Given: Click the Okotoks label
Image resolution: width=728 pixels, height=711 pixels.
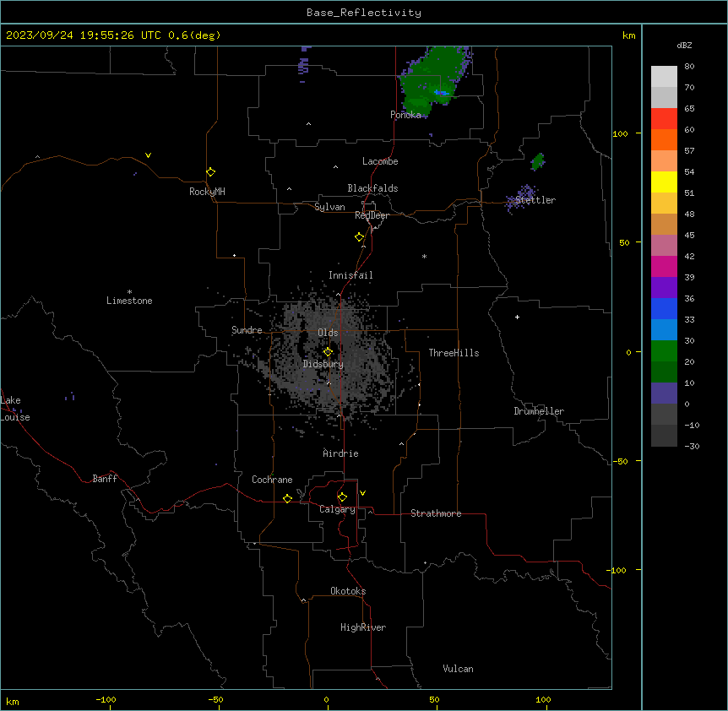Looking at the screenshot, I should point(348,591).
